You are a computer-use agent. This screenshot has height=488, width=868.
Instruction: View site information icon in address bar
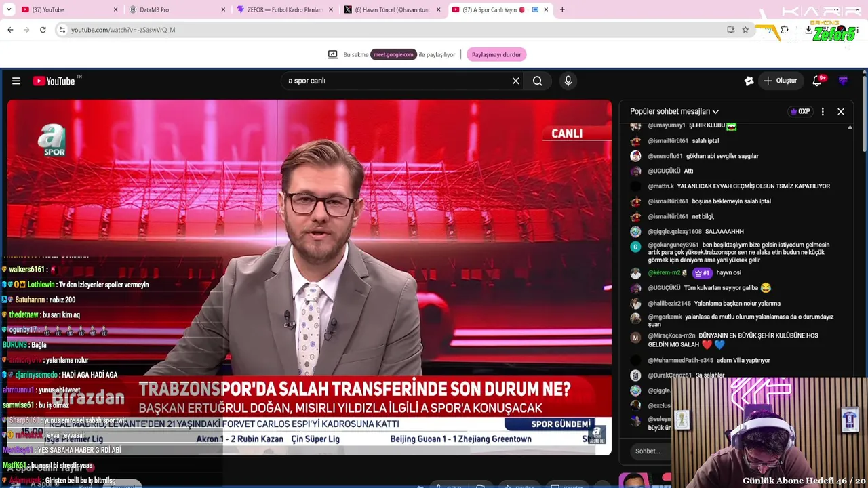[62, 30]
